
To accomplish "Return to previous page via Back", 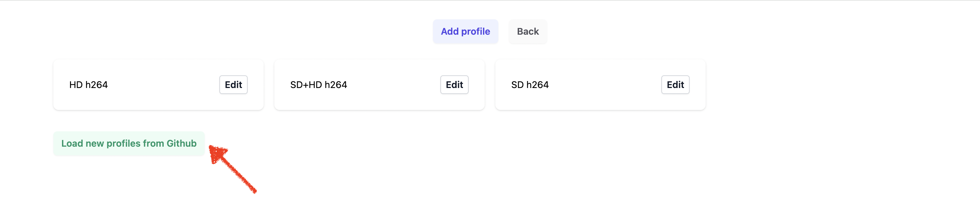I will click(527, 32).
